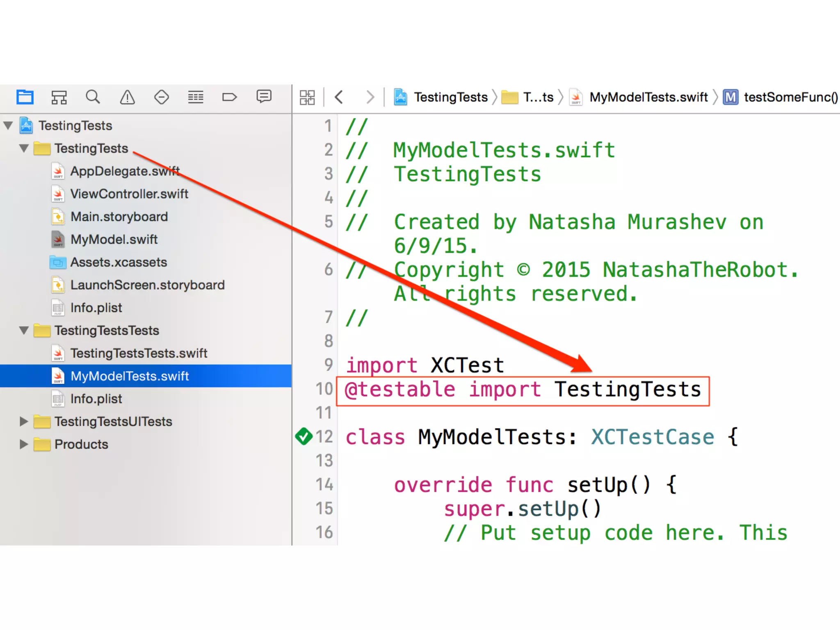Screen dimensions: 840x630
Task: Expand the TestingTestsUITests folder
Action: [x=24, y=421]
